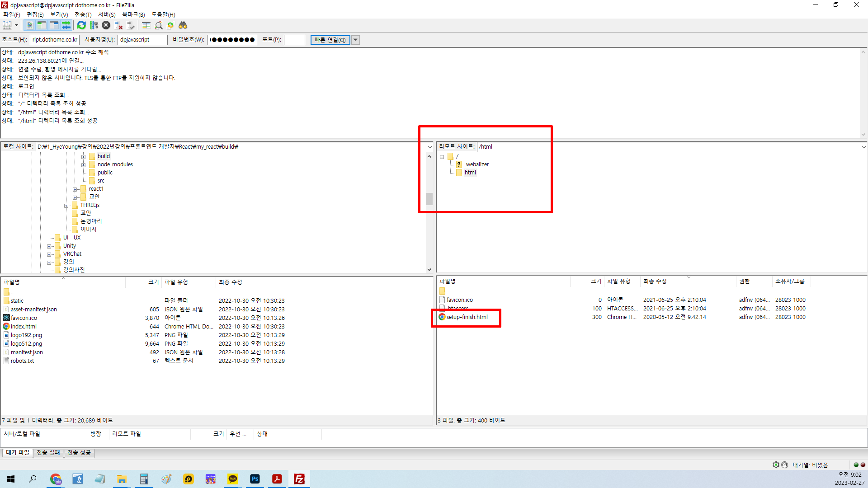Screen dimensions: 868x488
Task: Select setup-finish.html in remote list
Action: point(467,317)
